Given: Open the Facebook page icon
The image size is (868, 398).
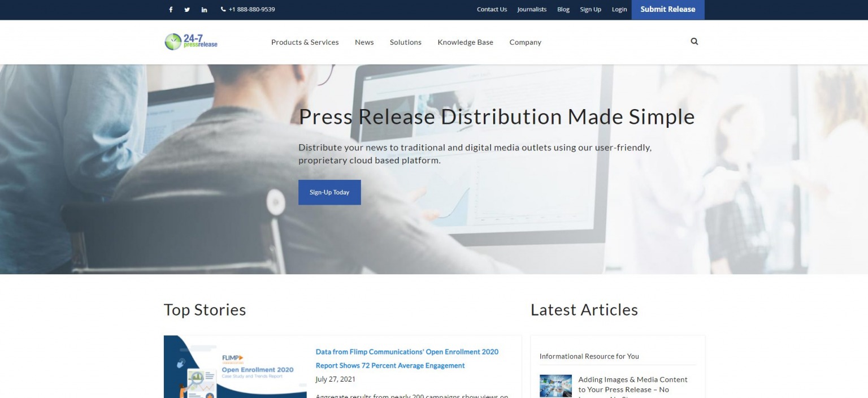Looking at the screenshot, I should pyautogui.click(x=171, y=9).
